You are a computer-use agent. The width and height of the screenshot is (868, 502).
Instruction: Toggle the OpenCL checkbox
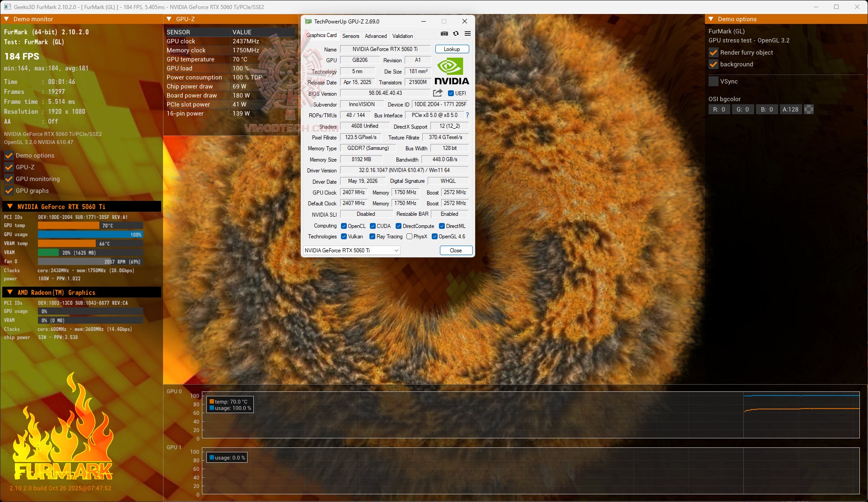click(344, 226)
